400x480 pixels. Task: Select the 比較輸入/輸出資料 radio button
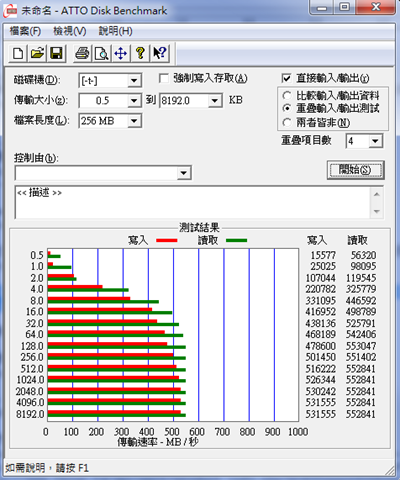(287, 96)
